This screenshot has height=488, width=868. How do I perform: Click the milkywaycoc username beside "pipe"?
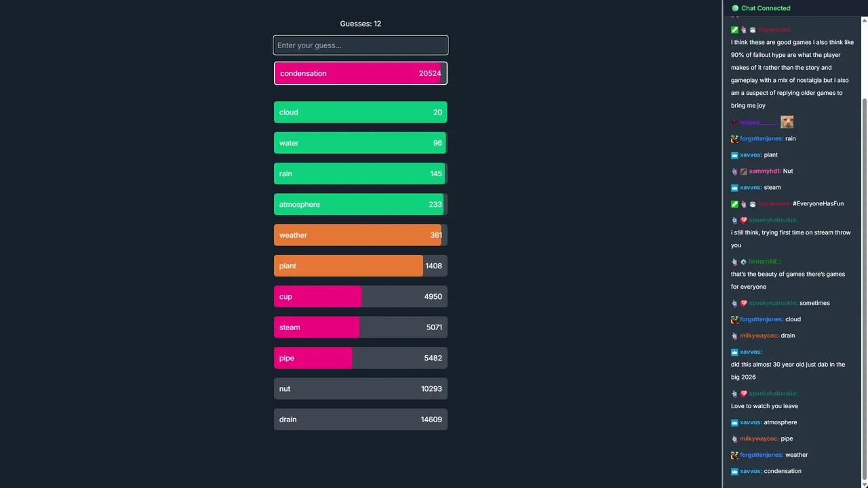759,439
